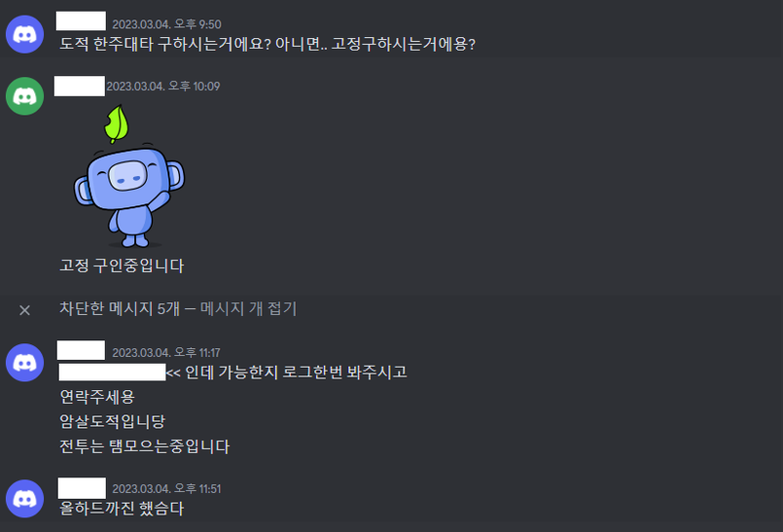Image resolution: width=783 pixels, height=532 pixels.
Task: Click the green Discord avatar at 10:09
Action: (24, 96)
